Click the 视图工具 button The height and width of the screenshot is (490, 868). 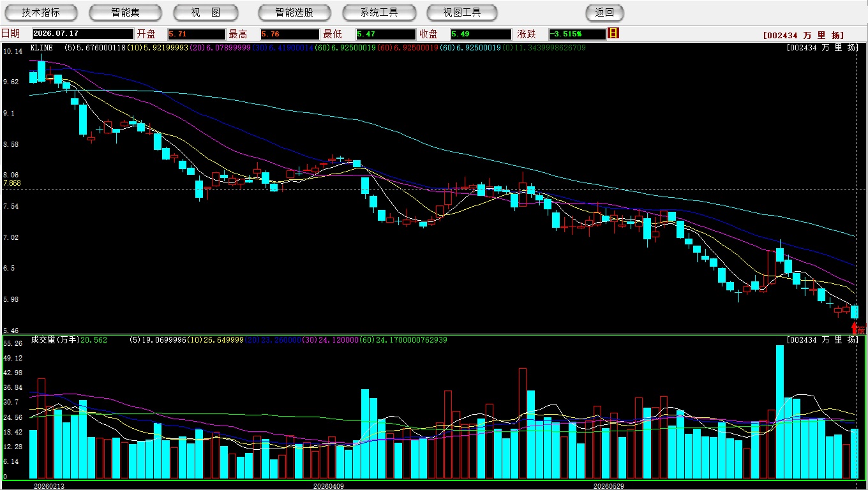[462, 13]
